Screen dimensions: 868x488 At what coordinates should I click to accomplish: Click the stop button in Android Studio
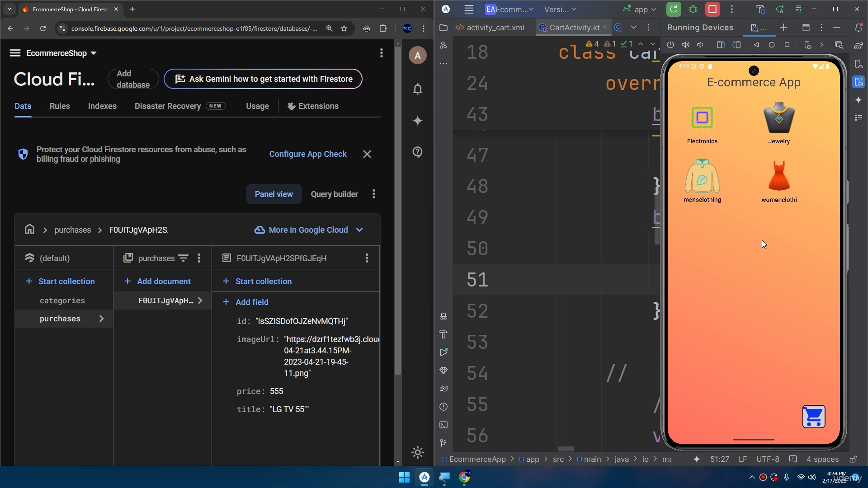712,9
